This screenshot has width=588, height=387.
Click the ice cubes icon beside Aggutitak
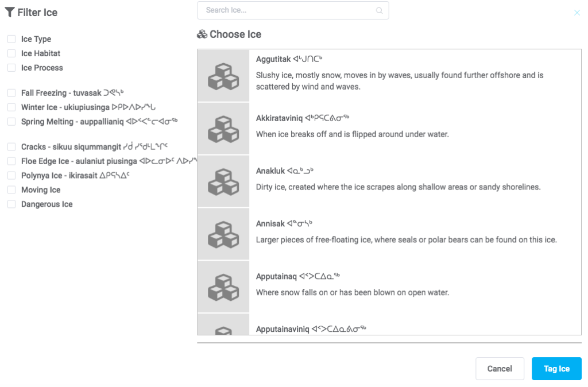click(223, 76)
